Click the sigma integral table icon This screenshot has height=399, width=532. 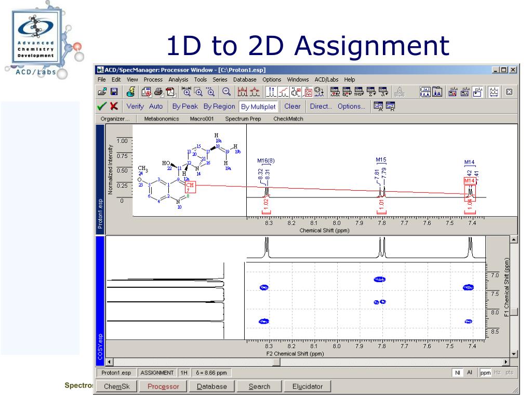click(x=371, y=91)
